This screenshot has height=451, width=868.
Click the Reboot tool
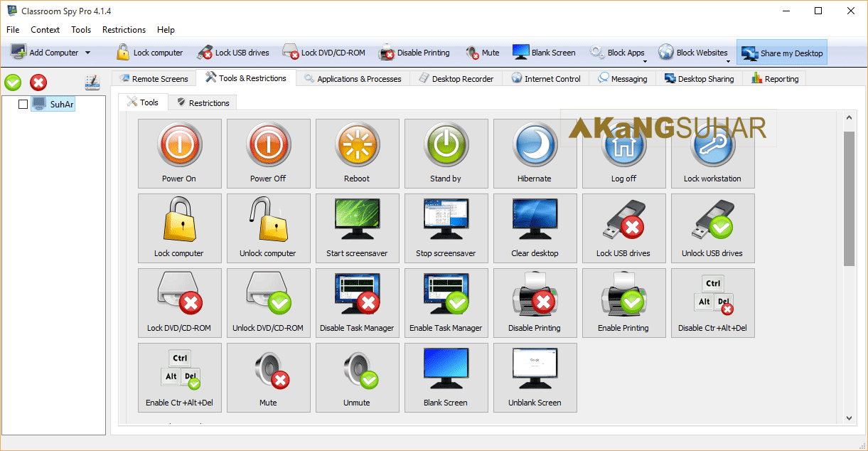point(357,153)
